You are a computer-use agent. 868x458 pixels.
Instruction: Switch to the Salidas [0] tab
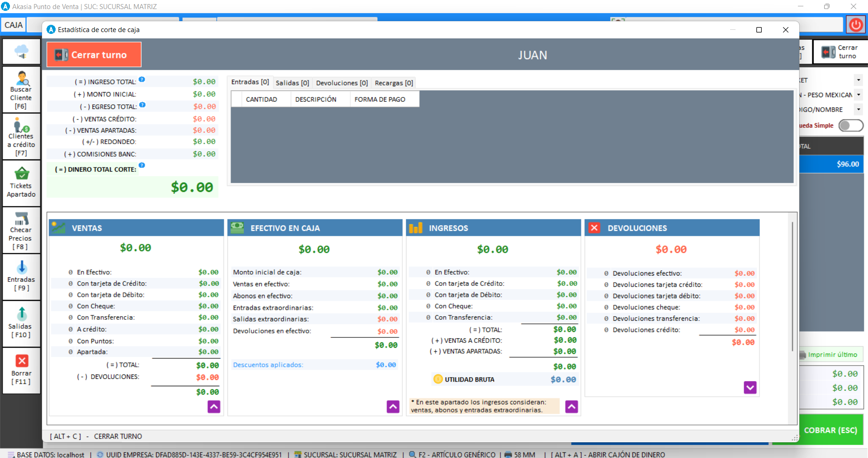(x=292, y=83)
